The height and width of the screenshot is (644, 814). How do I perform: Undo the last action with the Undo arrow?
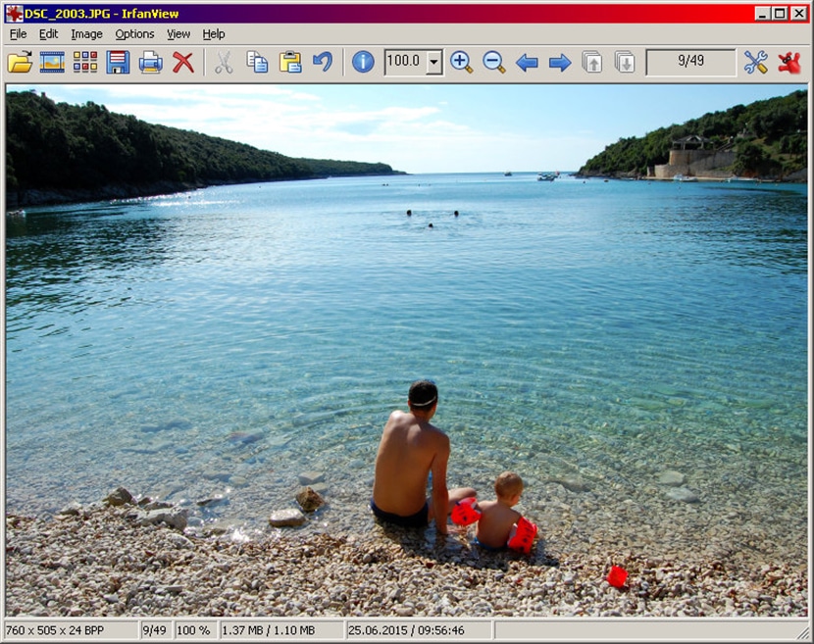coord(322,63)
